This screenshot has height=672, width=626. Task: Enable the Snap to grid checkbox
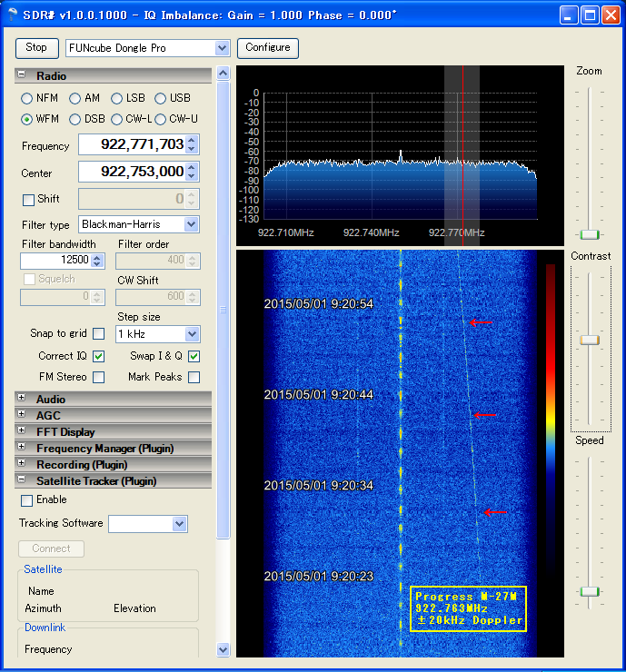click(98, 334)
